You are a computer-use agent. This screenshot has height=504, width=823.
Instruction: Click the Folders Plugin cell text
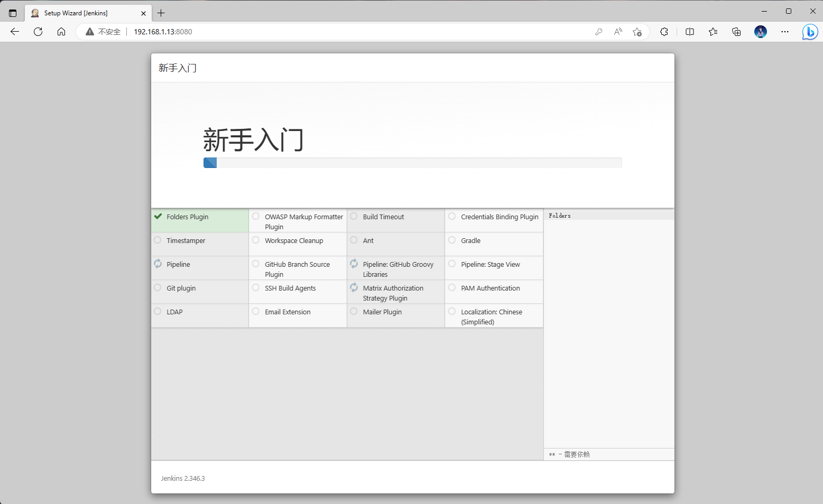(188, 217)
